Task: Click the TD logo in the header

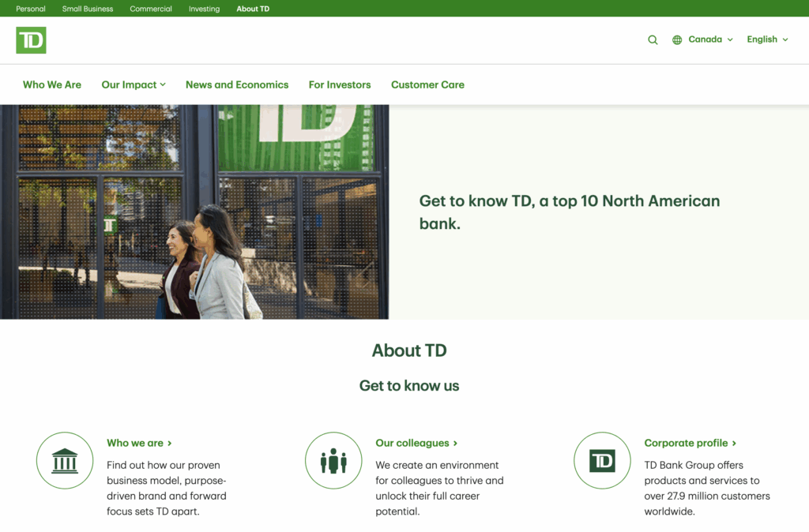Action: coord(31,40)
